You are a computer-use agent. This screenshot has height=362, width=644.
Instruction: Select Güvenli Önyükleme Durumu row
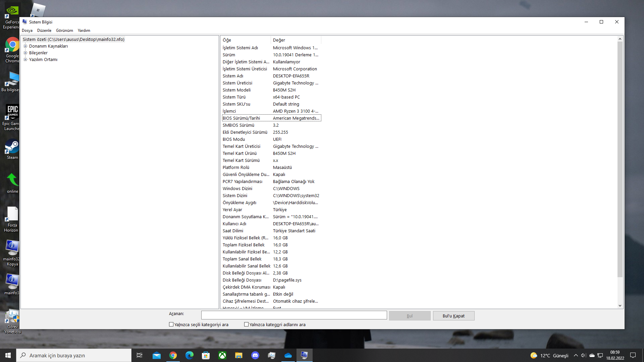click(271, 174)
